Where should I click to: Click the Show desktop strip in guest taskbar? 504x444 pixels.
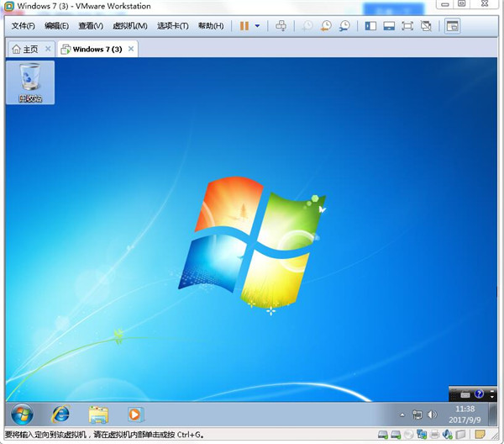click(492, 415)
